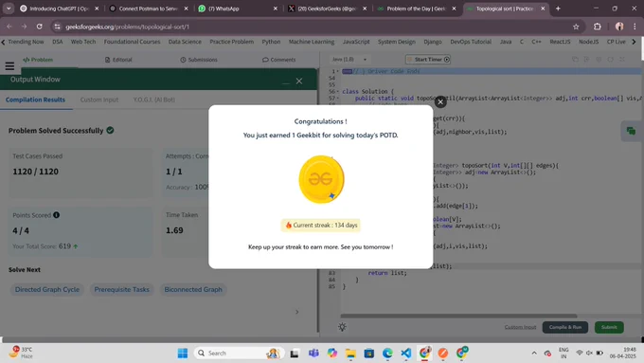Open Microsoft Edge from taskbar
The image size is (644, 363).
point(387,354)
